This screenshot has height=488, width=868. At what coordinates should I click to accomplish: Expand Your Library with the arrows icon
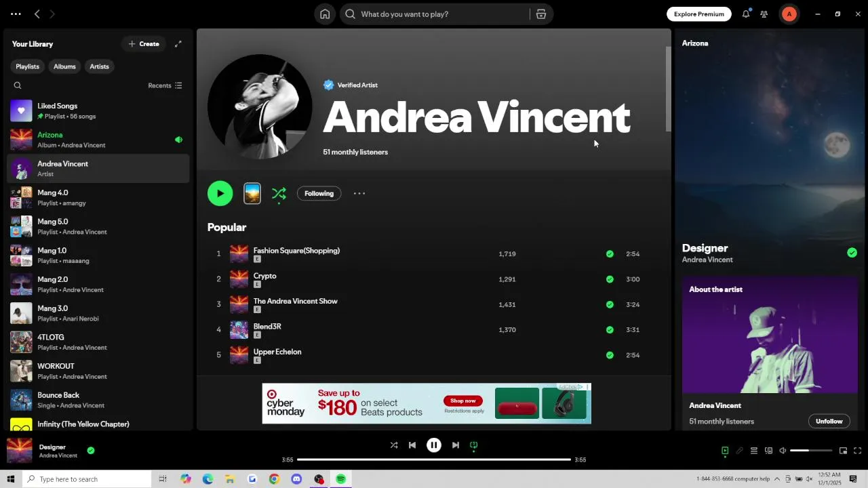[x=178, y=44]
